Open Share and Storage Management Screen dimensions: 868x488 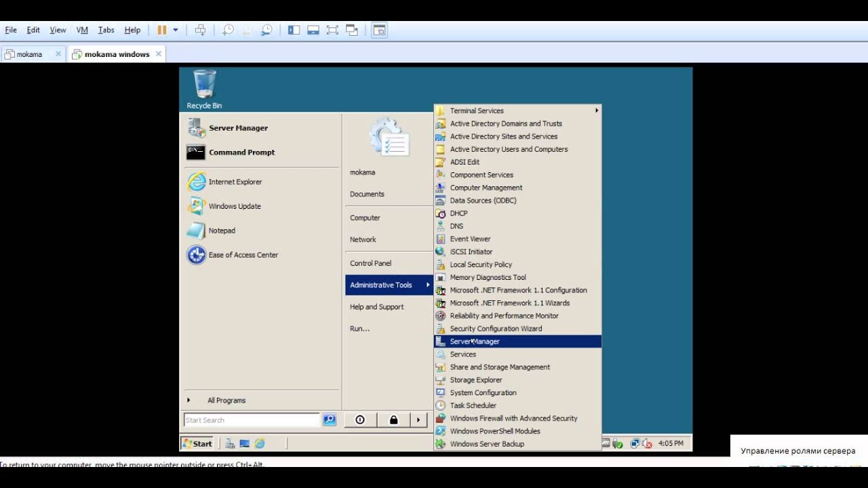click(517, 367)
